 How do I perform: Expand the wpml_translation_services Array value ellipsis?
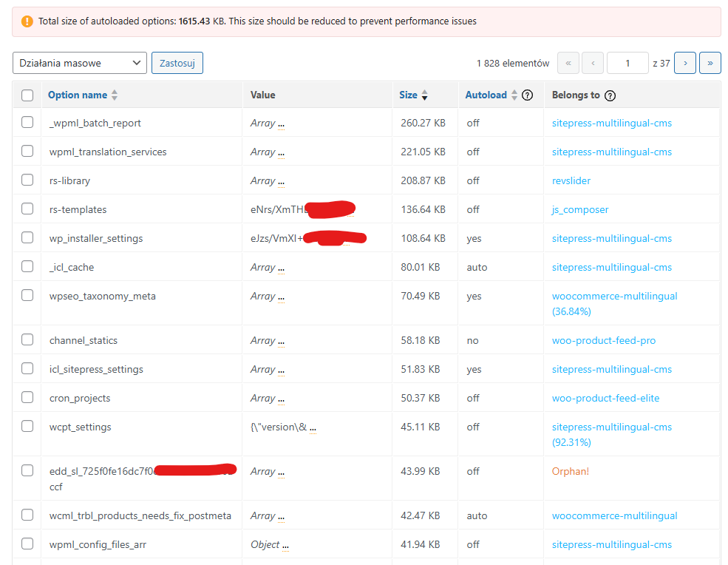pos(281,153)
